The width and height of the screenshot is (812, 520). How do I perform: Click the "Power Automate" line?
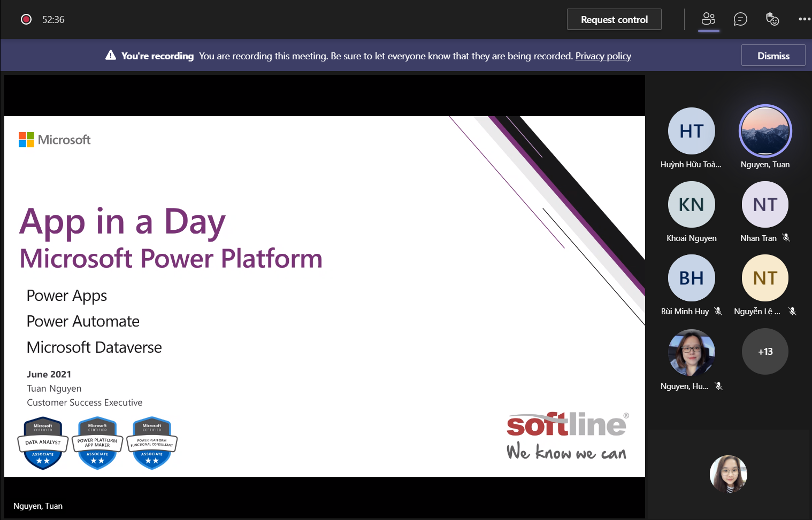[x=83, y=321]
